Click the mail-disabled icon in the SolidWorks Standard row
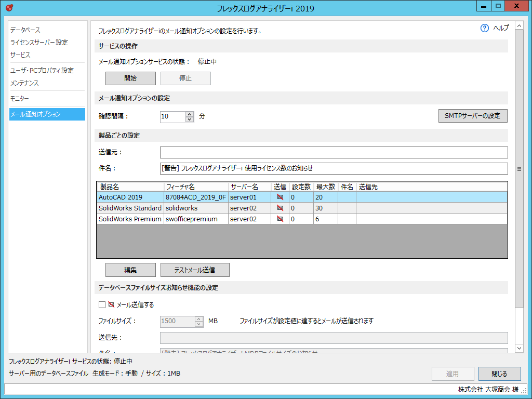The image size is (532, 399). (280, 208)
